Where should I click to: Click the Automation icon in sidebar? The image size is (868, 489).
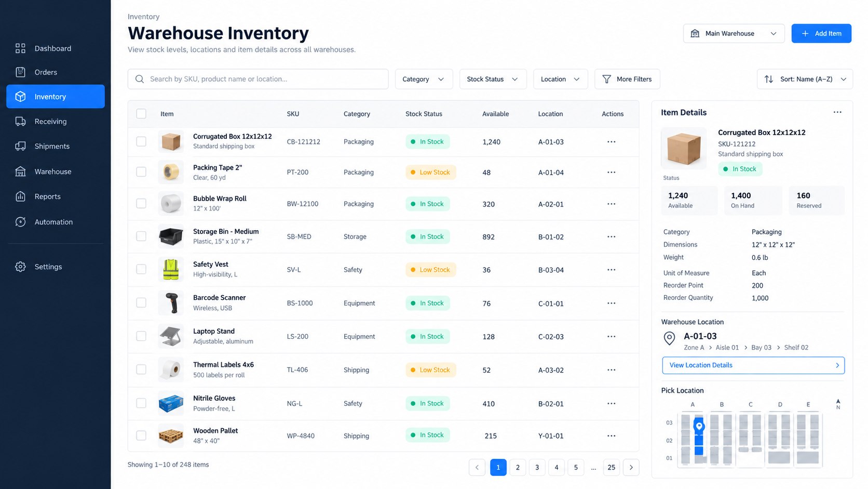point(20,222)
